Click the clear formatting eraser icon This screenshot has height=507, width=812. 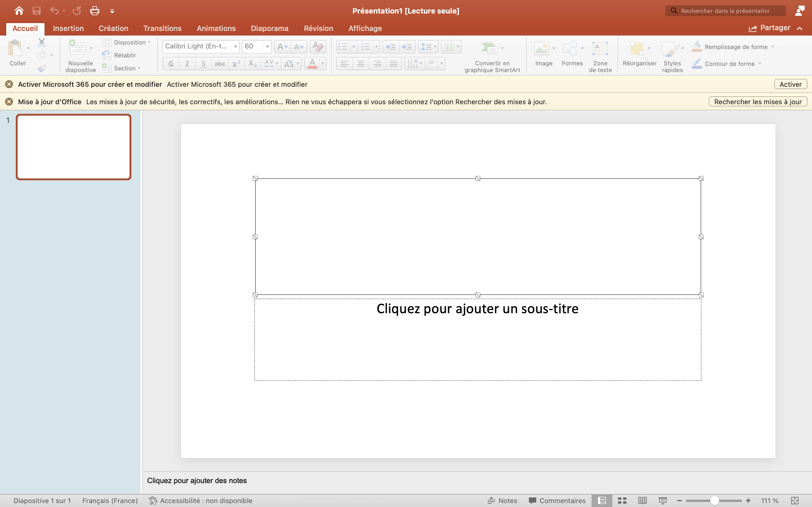point(318,46)
